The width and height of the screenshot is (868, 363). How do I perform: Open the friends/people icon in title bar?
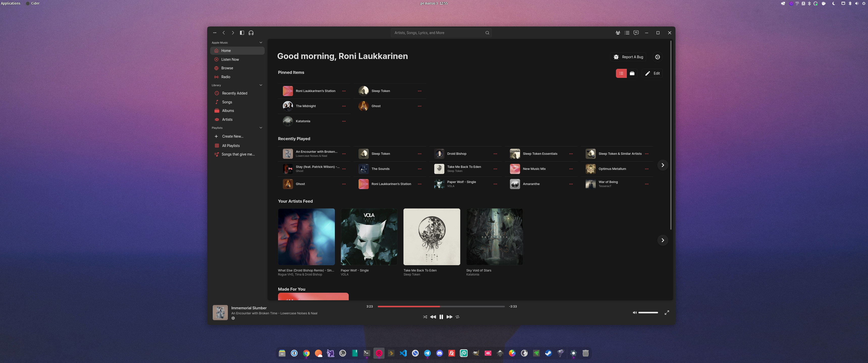[x=618, y=33]
